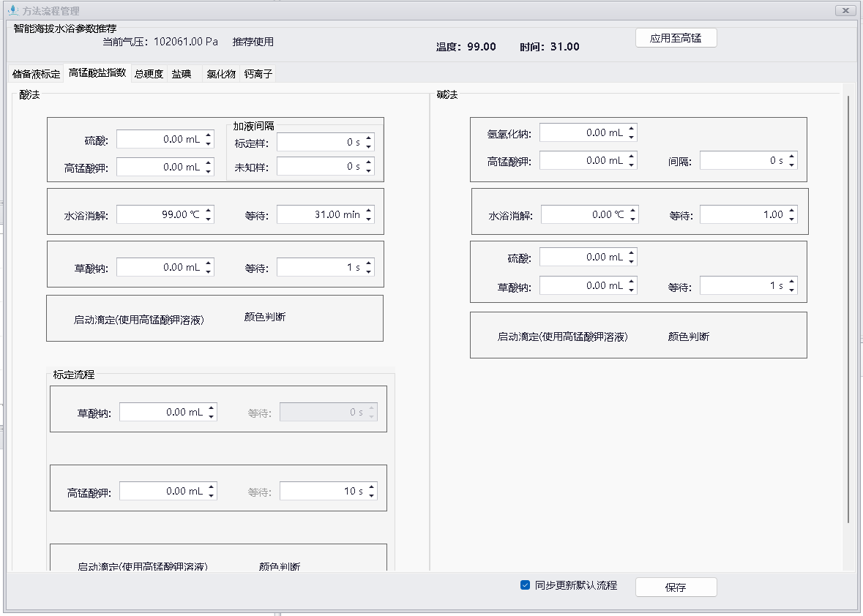Click the 高锰酸钾 field under 标定流程
Viewport: 863px width, 616px height.
coord(162,490)
